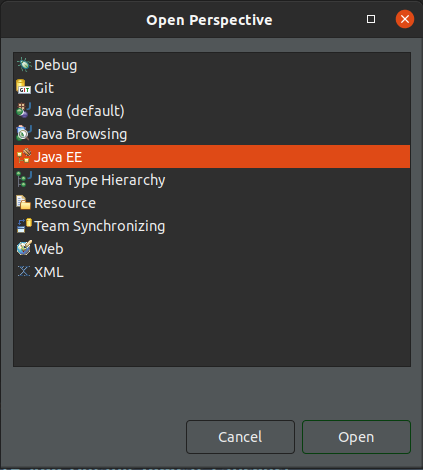Click the Java Browsing perspective icon
Viewport: 423px width, 470px height.
point(24,133)
